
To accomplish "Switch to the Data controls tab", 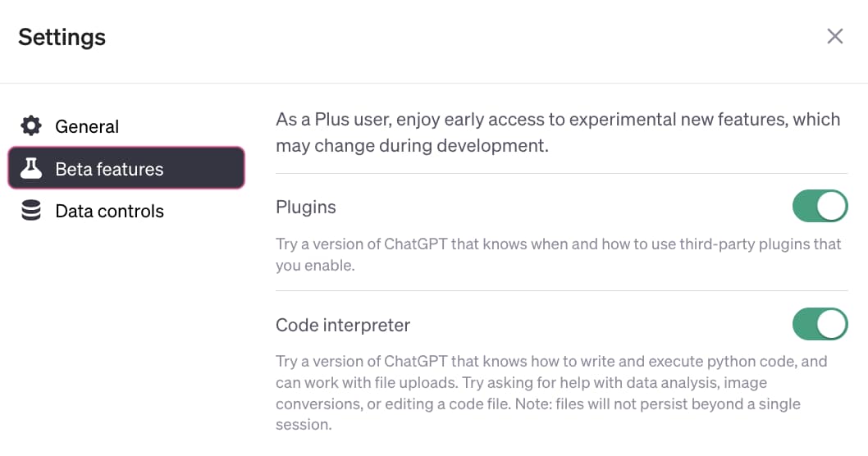I will click(x=109, y=212).
